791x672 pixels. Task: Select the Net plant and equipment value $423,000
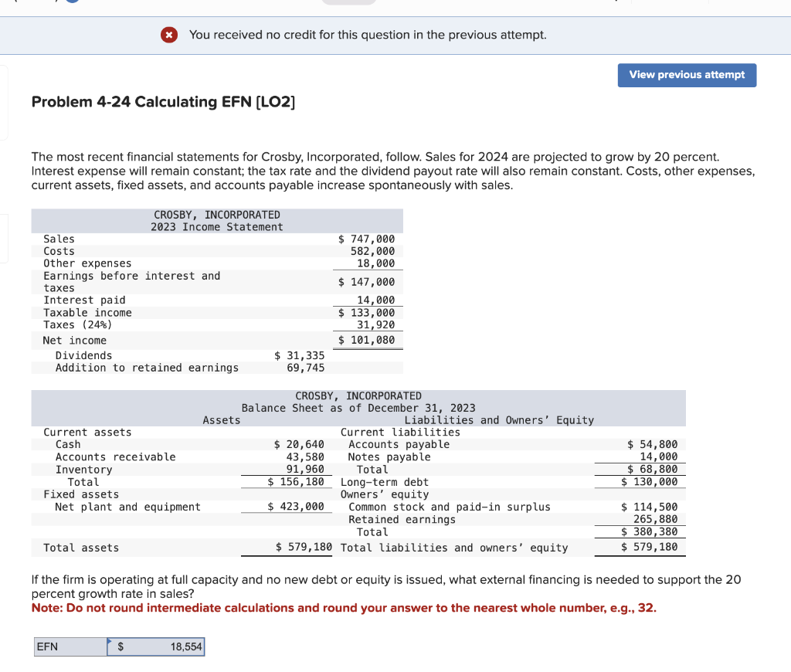tap(296, 507)
